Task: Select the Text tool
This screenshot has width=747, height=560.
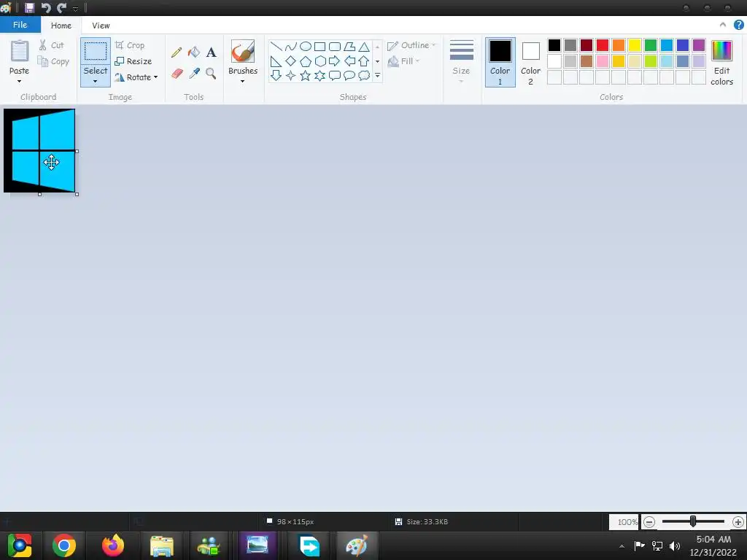Action: [x=211, y=52]
